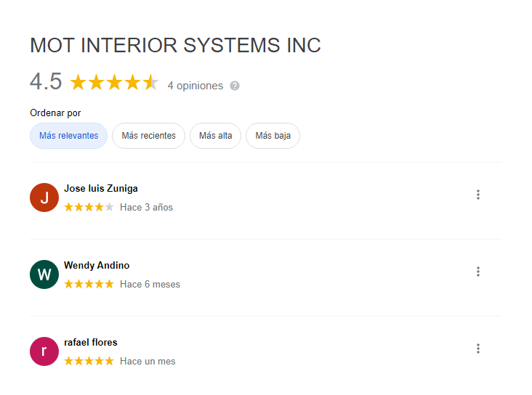Click the help question mark icon
The height and width of the screenshot is (395, 532).
[235, 86]
